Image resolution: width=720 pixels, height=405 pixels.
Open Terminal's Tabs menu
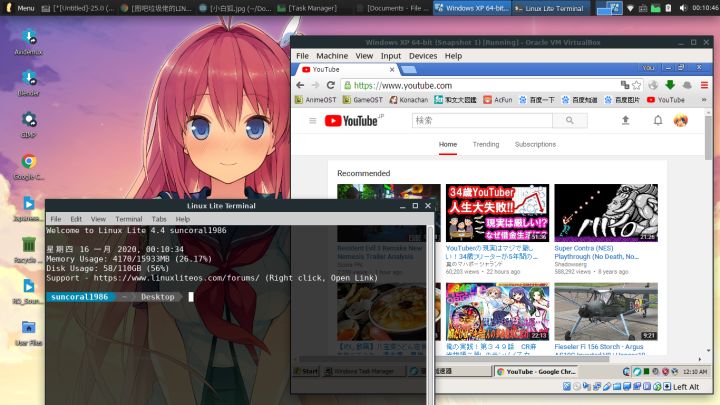(x=159, y=219)
